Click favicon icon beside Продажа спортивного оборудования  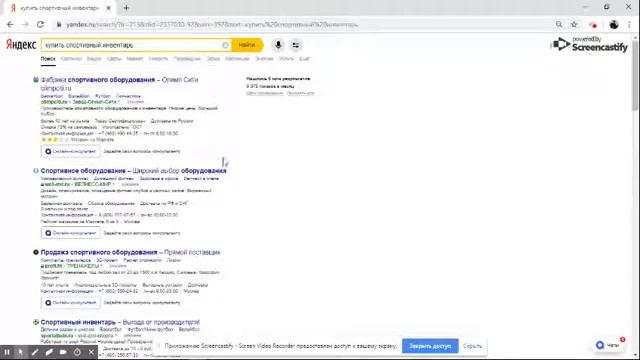click(x=36, y=252)
